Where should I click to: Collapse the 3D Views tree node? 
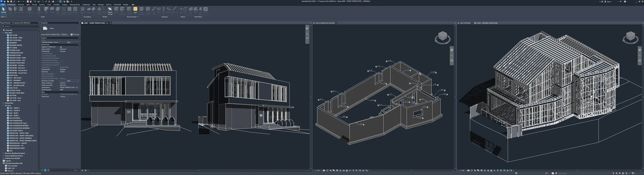[x=3, y=105]
